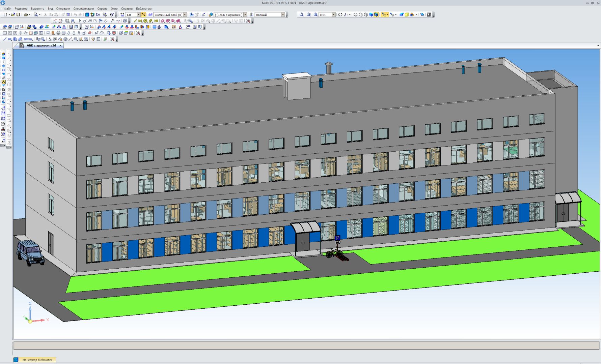Open the Библиотеки menu
The height and width of the screenshot is (364, 601).
click(x=144, y=9)
